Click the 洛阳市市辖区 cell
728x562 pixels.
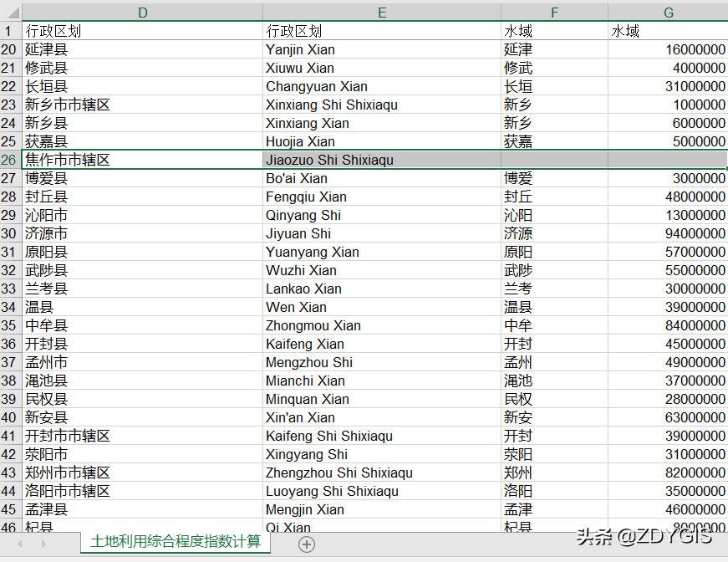(143, 491)
